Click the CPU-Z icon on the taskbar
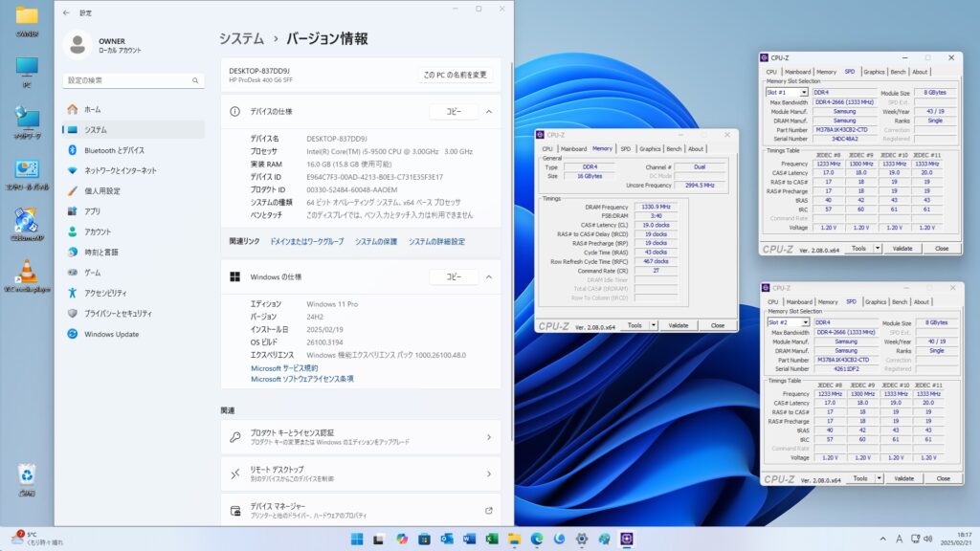The height and width of the screenshot is (551, 980). tap(627, 540)
